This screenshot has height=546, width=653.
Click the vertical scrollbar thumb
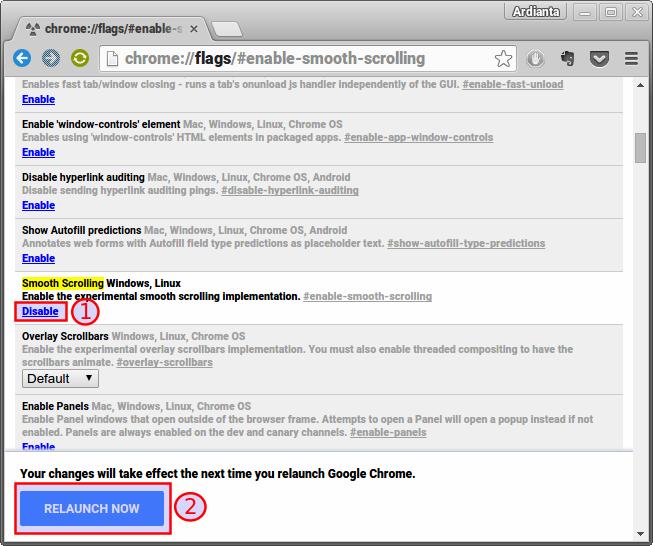(x=640, y=148)
